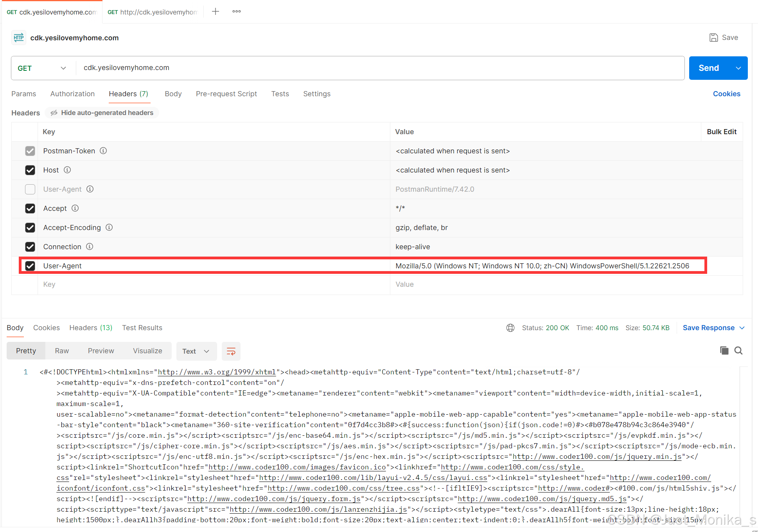Click the Bulk Edit link
The height and width of the screenshot is (532, 758).
click(x=721, y=132)
